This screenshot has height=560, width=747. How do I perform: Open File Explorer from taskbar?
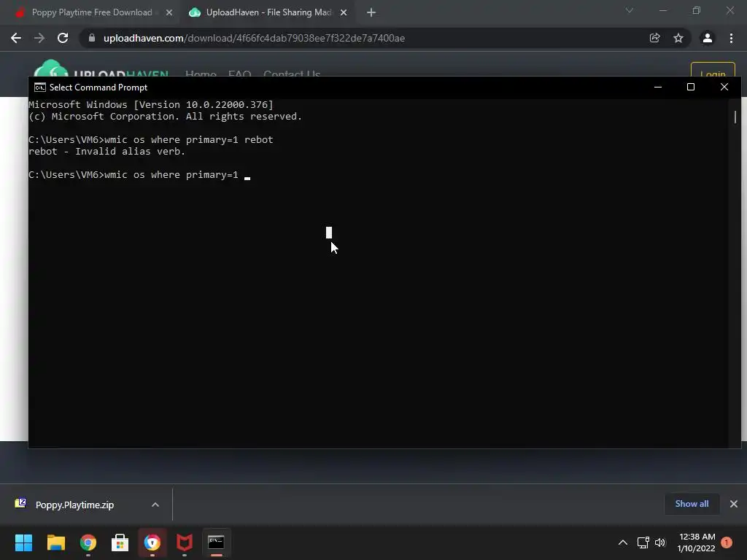pos(55,542)
